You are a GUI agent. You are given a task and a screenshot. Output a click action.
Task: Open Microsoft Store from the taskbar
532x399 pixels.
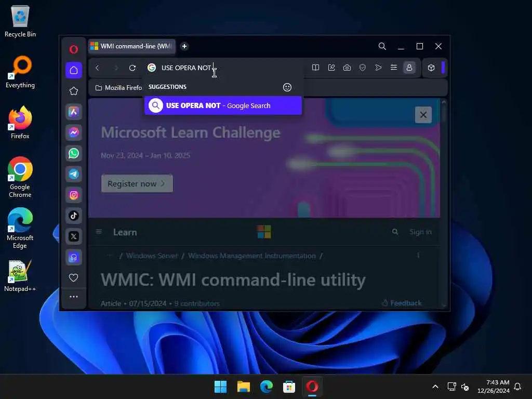pos(289,387)
